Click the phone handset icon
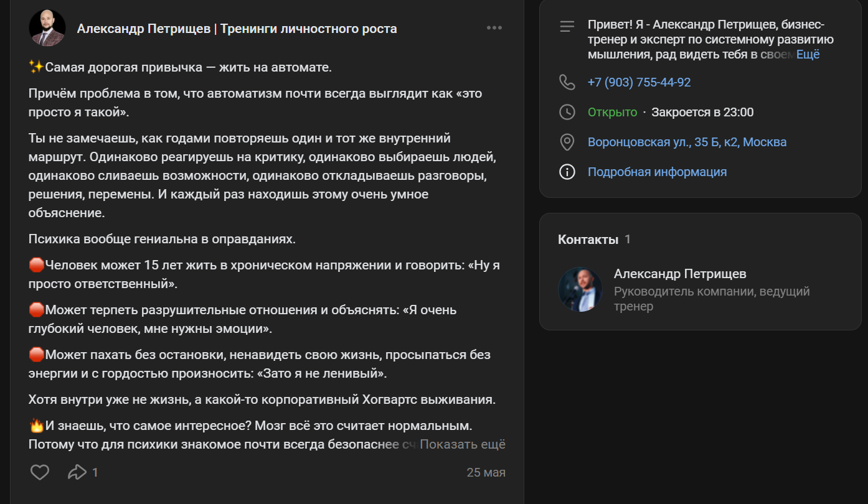 coord(567,82)
